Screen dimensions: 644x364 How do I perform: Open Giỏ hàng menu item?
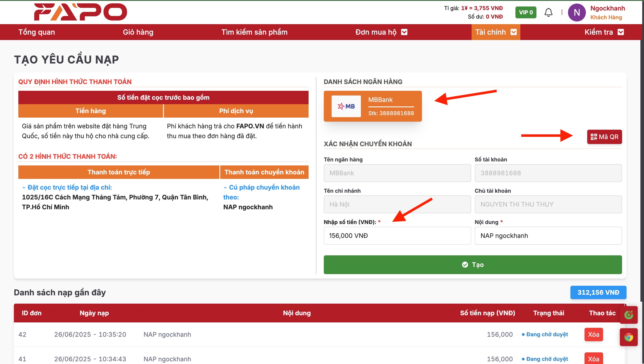click(x=138, y=32)
